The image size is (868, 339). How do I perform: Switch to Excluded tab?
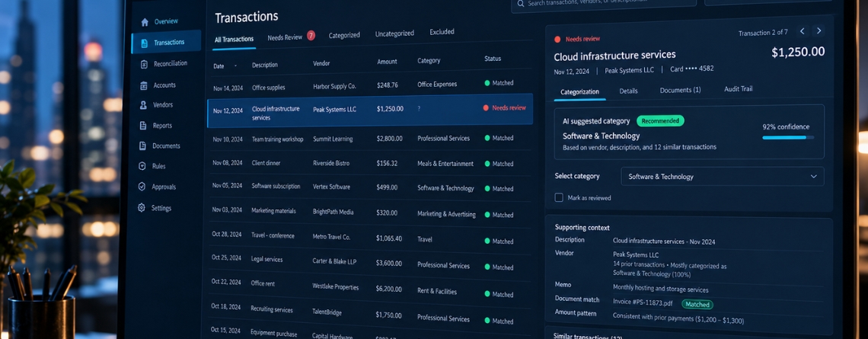click(x=442, y=32)
